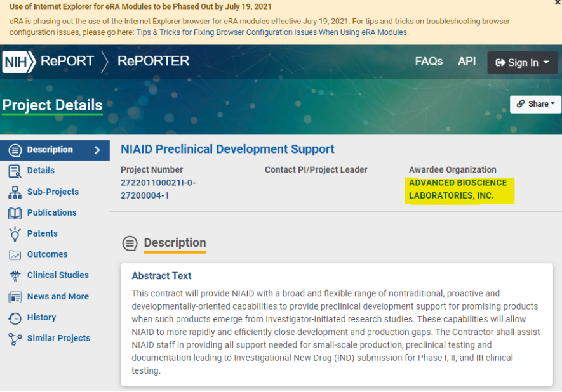The height and width of the screenshot is (392, 562).
Task: View the project History section
Action: [41, 317]
